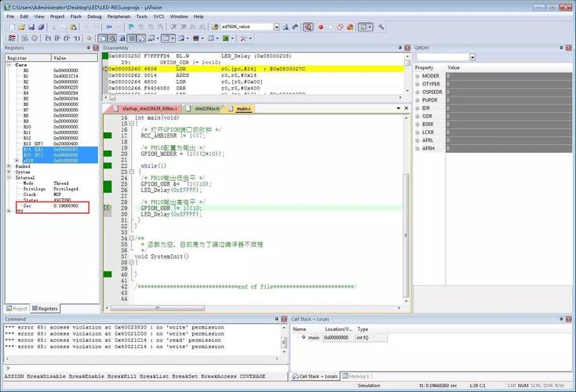Toggle the Disassembly Window toolbar button
576x392 pixels.
pyautogui.click(x=112, y=38)
